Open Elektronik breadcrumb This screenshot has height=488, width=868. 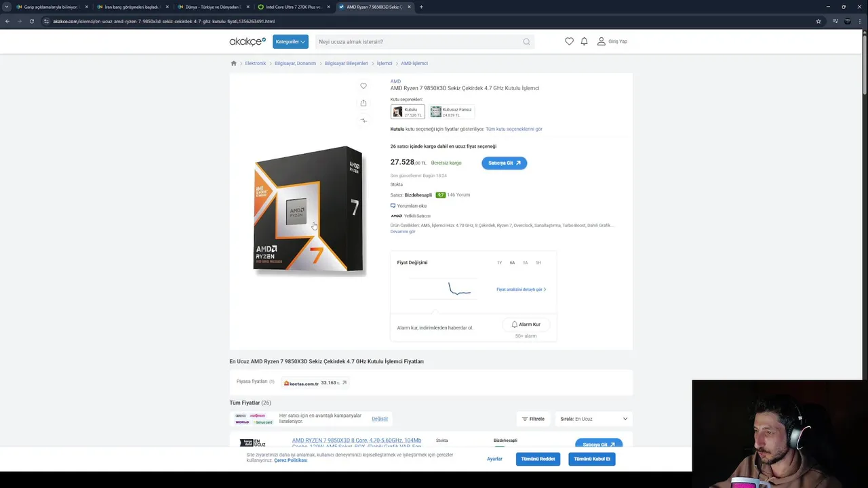click(256, 63)
